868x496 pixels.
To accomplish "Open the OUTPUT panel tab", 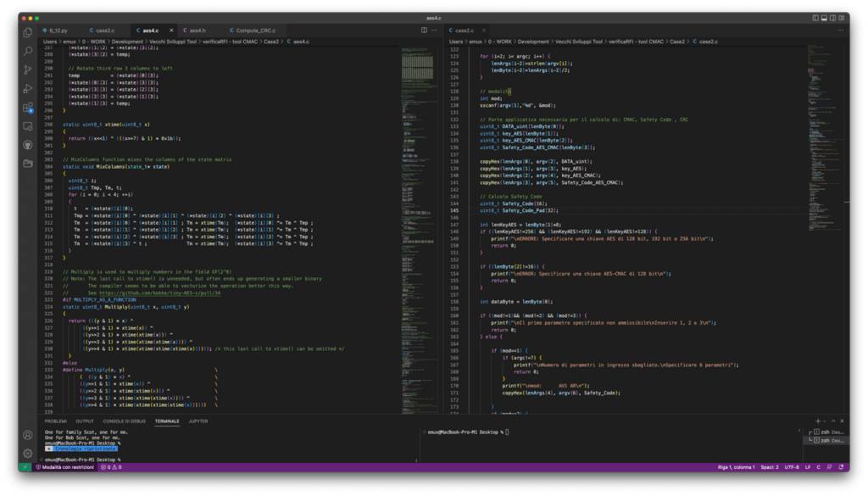I will tap(85, 421).
